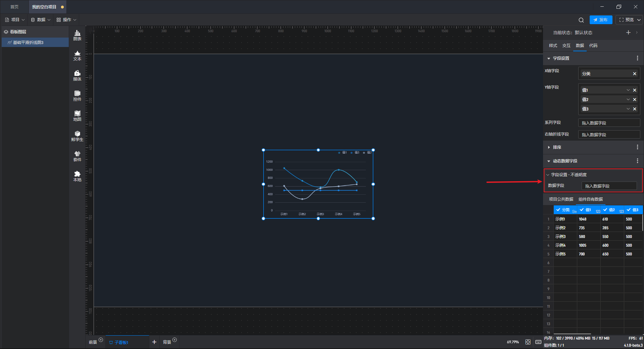Click the plus circle next to 背景

(x=174, y=340)
